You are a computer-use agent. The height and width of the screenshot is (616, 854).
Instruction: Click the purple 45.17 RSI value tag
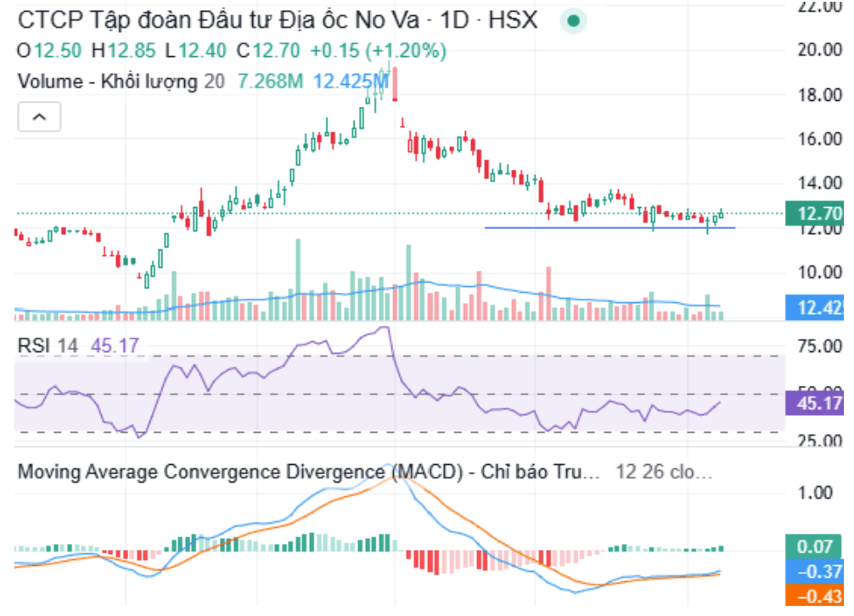815,403
